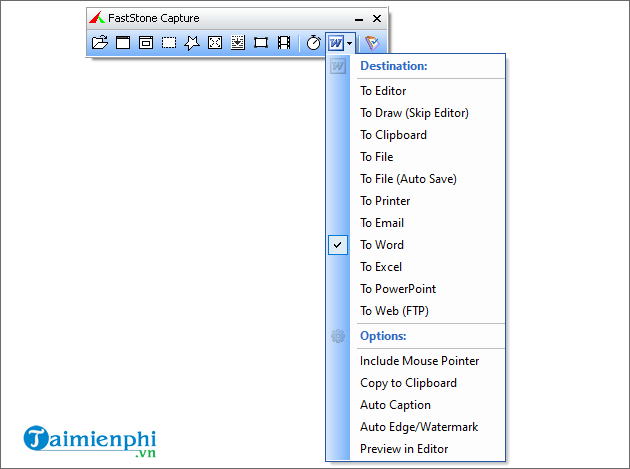
Task: Open screen recorder film icon
Action: [284, 42]
